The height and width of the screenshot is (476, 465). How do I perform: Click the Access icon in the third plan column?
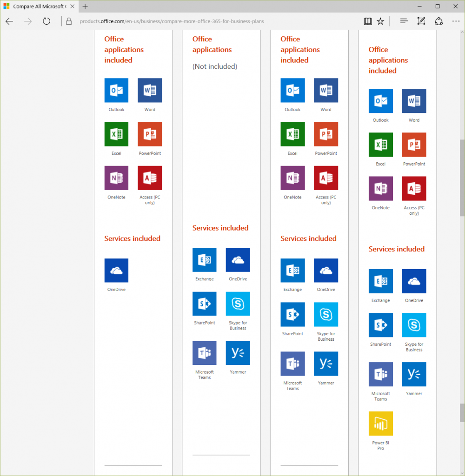point(326,178)
